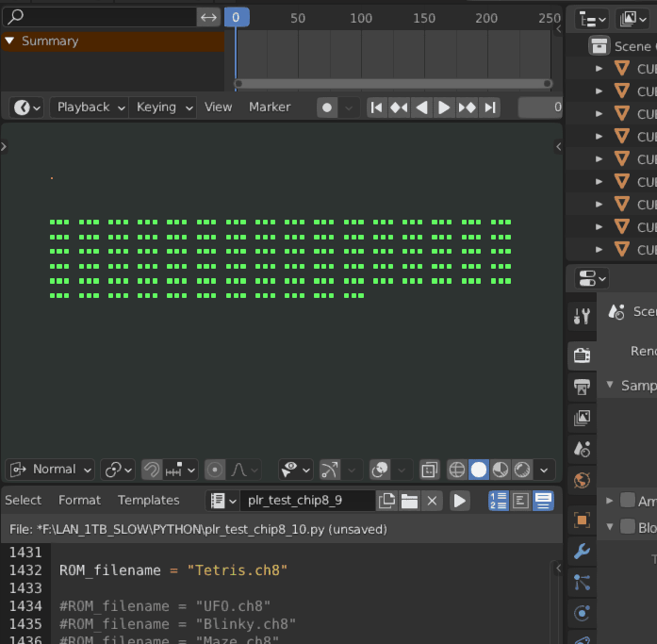Open the text file folder icon
The image size is (657, 644).
tap(409, 501)
